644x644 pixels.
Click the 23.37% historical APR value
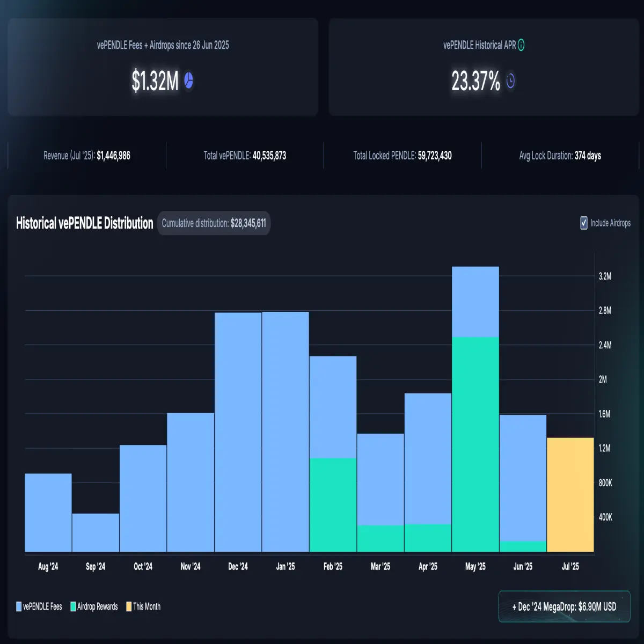point(475,81)
